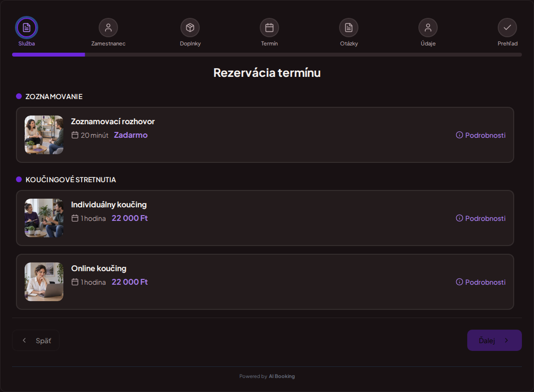Click the 22 000 Ft price for Online koučing
This screenshot has height=392, width=534.
130,282
